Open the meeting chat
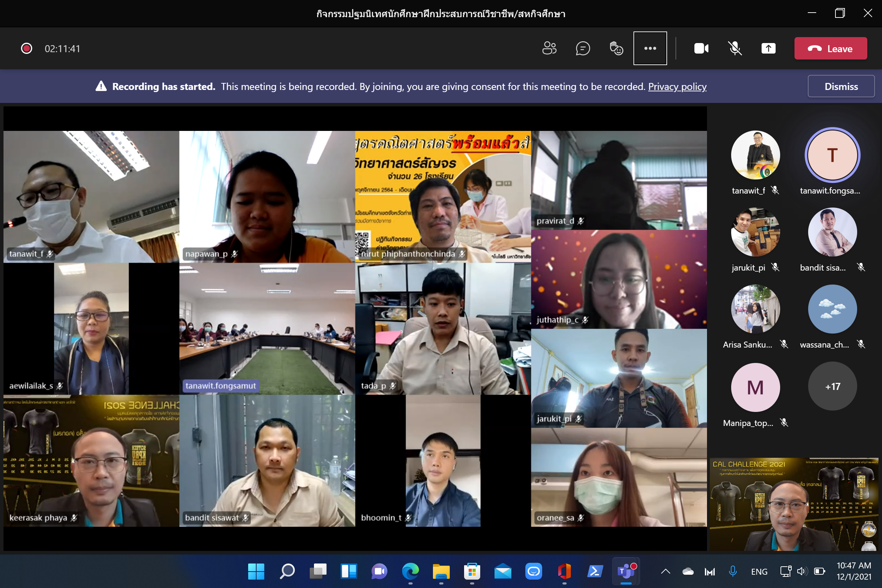Screen dimensions: 882x588 [x=583, y=48]
